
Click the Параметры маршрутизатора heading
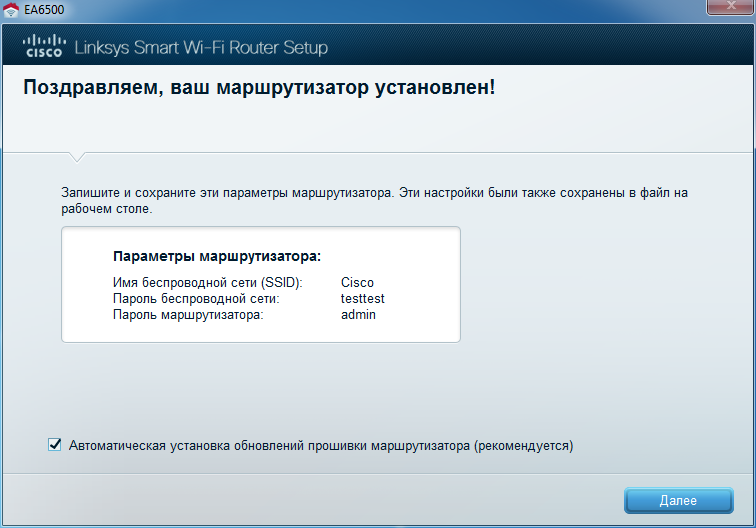(217, 256)
